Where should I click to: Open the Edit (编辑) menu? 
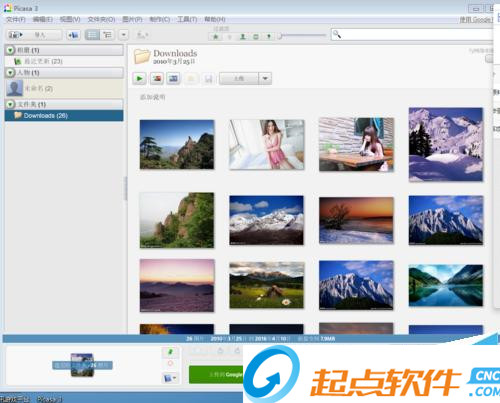[x=43, y=19]
